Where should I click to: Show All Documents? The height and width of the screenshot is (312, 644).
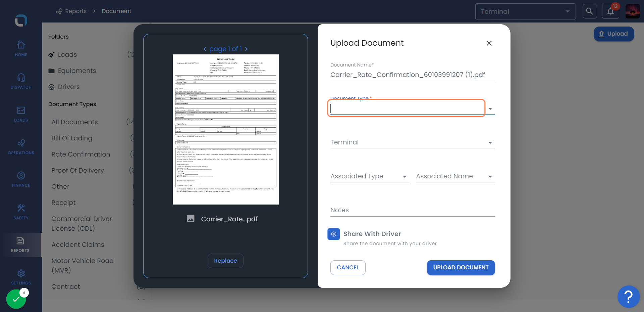point(75,122)
